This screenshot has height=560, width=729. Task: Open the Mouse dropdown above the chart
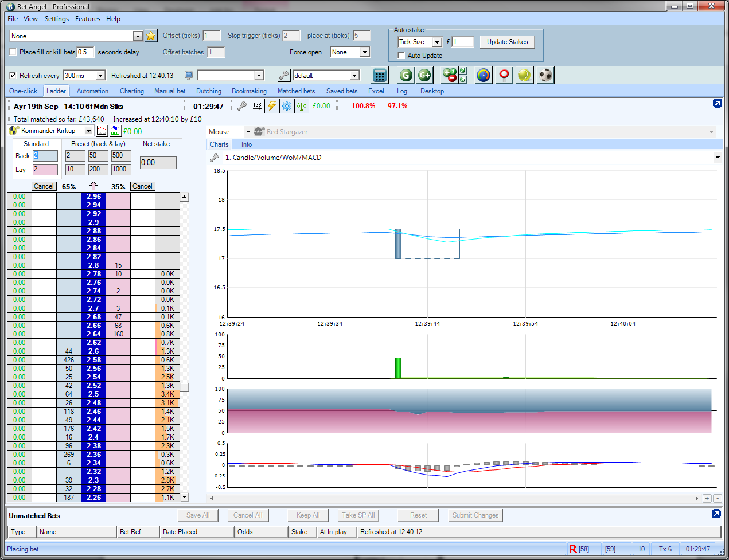pos(248,132)
